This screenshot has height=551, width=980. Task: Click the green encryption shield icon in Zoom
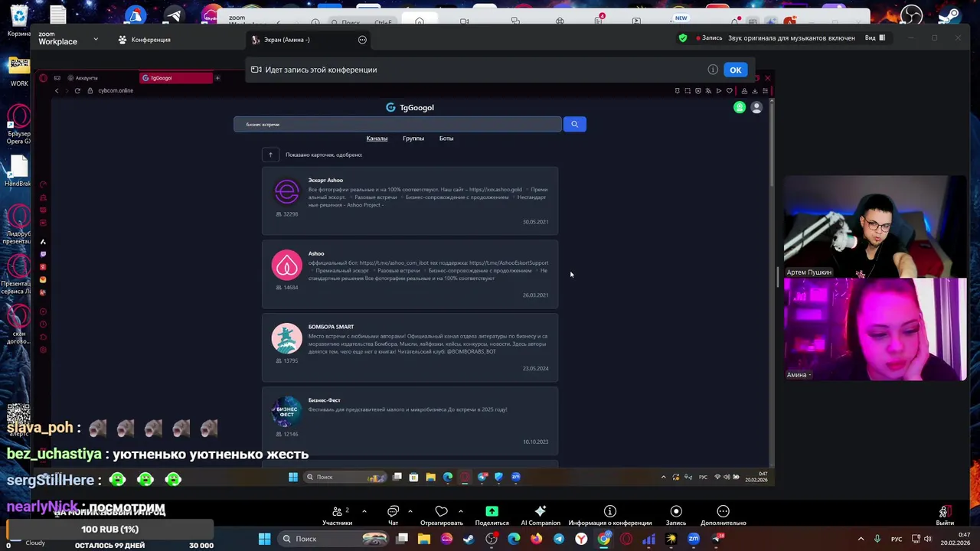pyautogui.click(x=683, y=37)
